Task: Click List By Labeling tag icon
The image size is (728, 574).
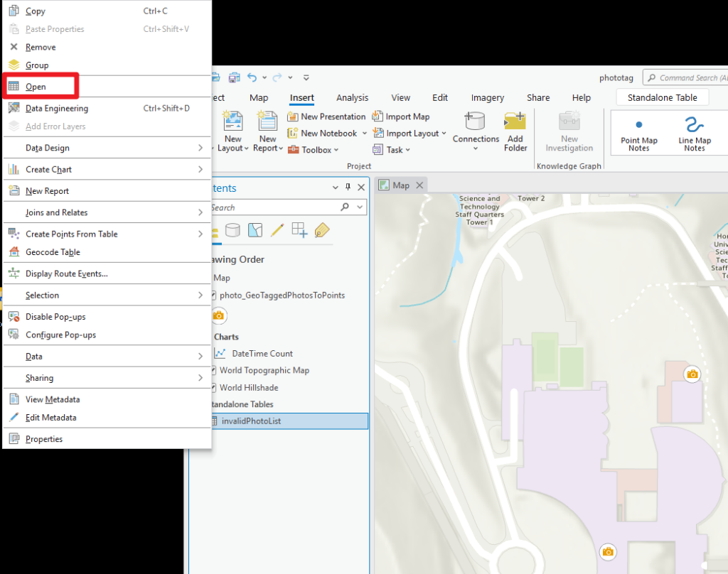Action: coord(322,229)
